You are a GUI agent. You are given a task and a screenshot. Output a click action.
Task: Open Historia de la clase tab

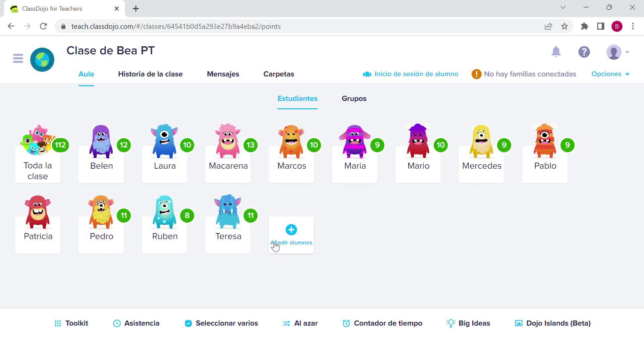pyautogui.click(x=150, y=74)
